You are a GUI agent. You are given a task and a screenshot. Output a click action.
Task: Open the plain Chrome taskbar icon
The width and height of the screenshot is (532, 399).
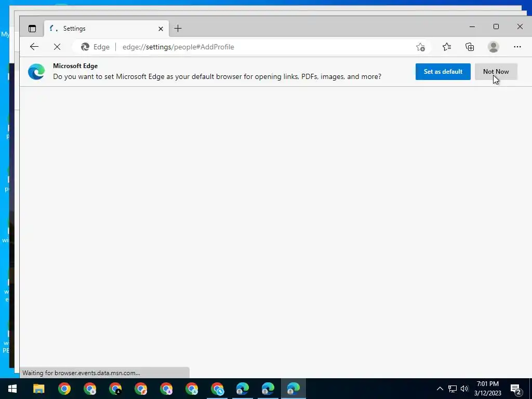tap(64, 389)
